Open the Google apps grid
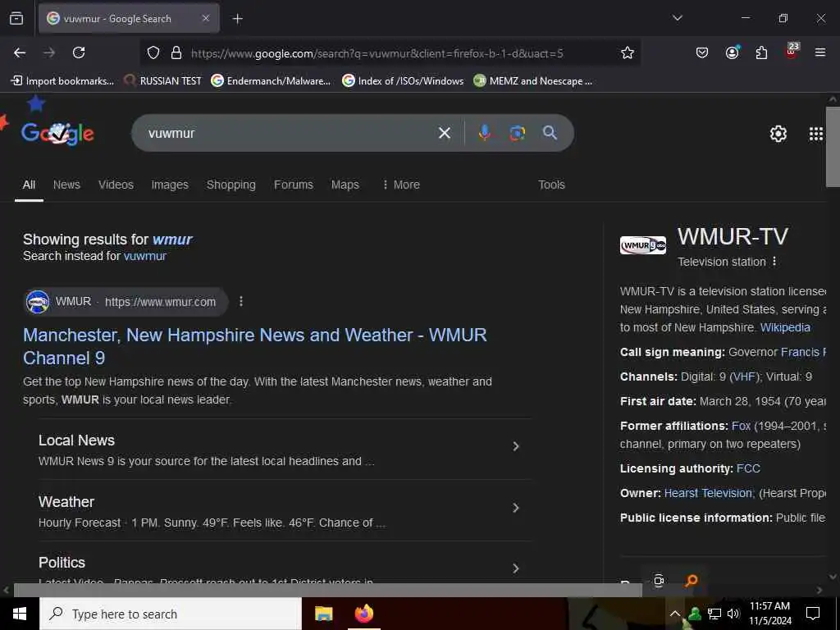Image resolution: width=840 pixels, height=630 pixels. pyautogui.click(x=816, y=134)
